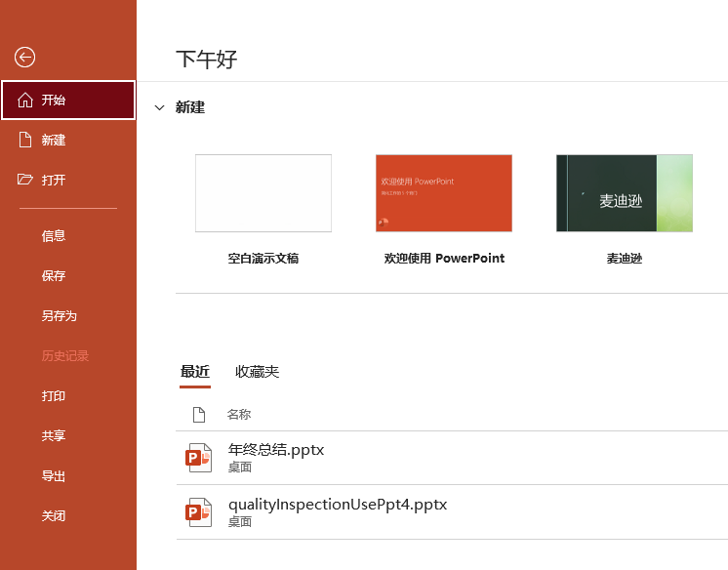
Task: Open the 信息 page
Action: tap(68, 236)
